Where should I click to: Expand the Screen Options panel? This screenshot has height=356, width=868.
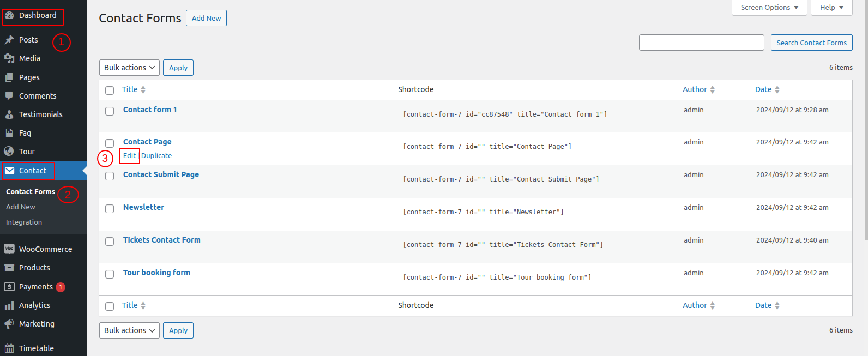[769, 8]
